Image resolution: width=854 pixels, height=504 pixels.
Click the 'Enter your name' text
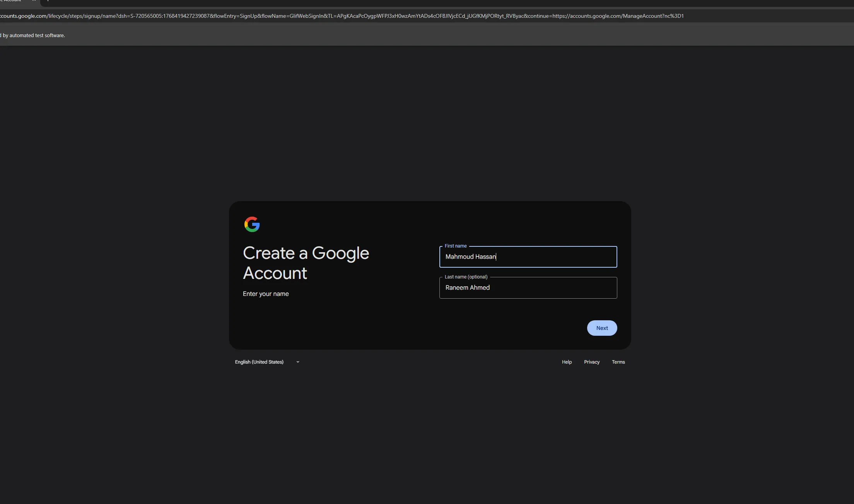coord(266,294)
